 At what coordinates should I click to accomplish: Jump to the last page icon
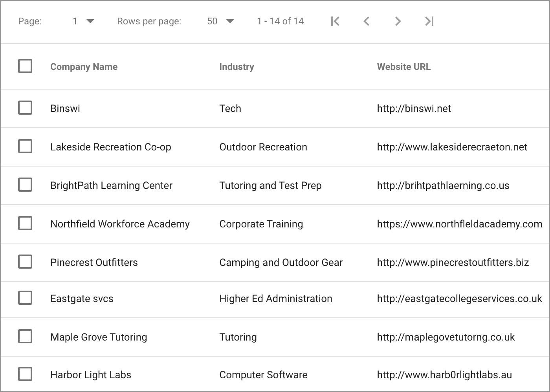pos(429,21)
